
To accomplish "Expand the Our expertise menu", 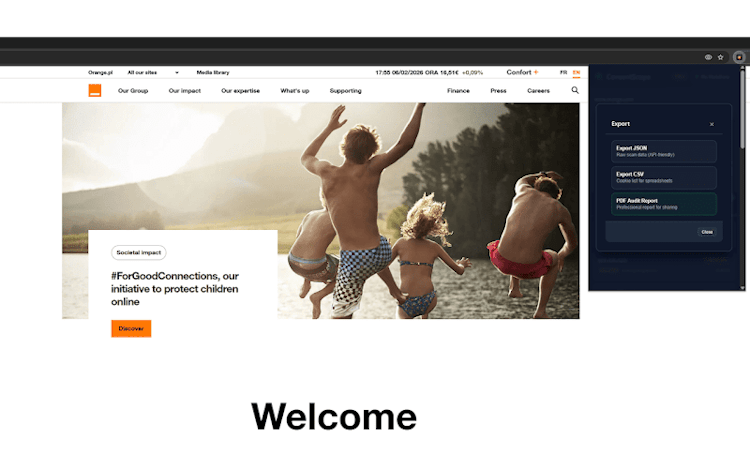I will [x=240, y=91].
